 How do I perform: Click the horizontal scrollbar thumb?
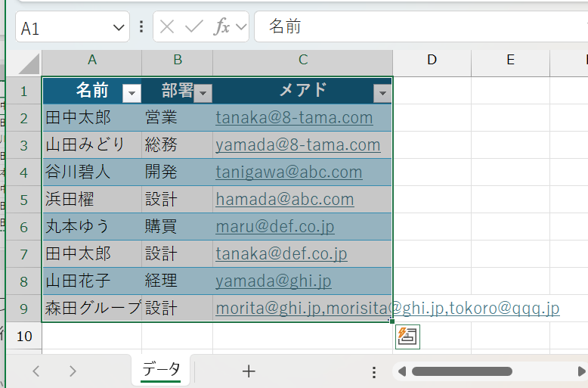click(x=461, y=371)
